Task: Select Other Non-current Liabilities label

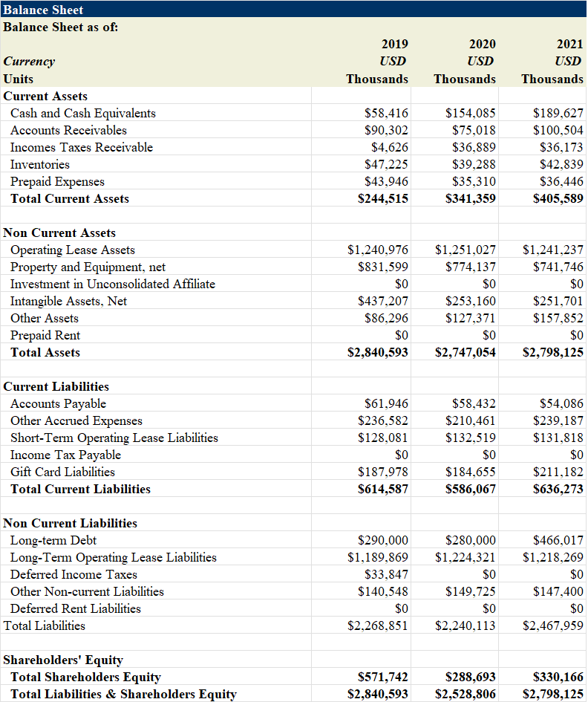Action: 88,591
